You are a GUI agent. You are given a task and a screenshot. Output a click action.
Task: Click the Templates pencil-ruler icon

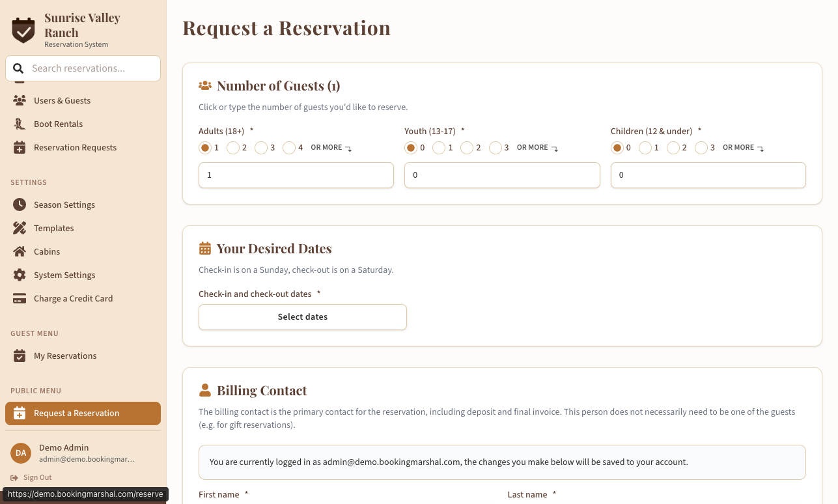[20, 228]
